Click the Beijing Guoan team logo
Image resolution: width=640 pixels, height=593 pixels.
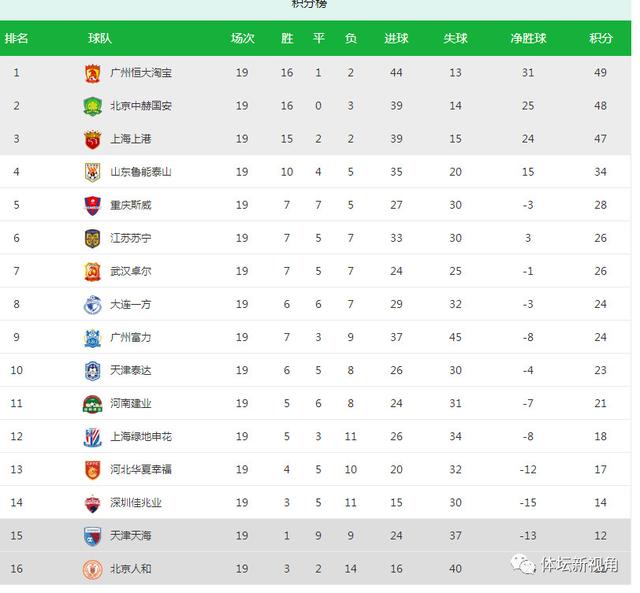pyautogui.click(x=92, y=106)
